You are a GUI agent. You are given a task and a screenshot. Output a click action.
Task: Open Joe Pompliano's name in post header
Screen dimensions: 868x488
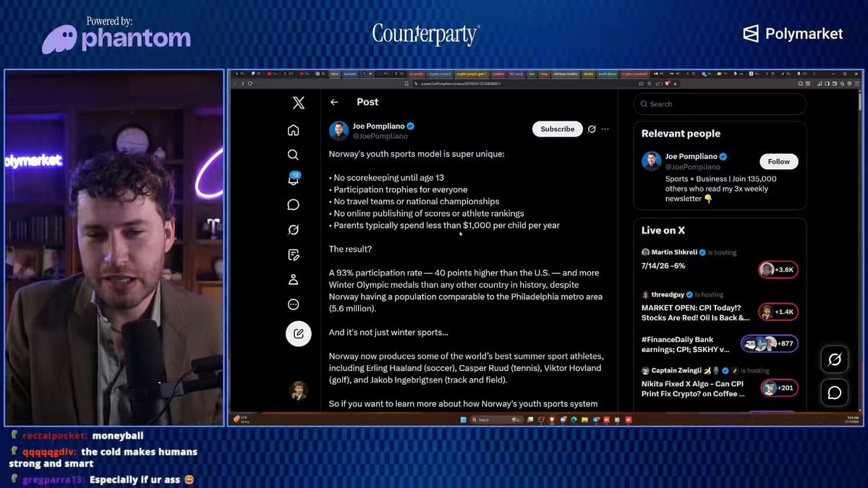[x=379, y=126]
